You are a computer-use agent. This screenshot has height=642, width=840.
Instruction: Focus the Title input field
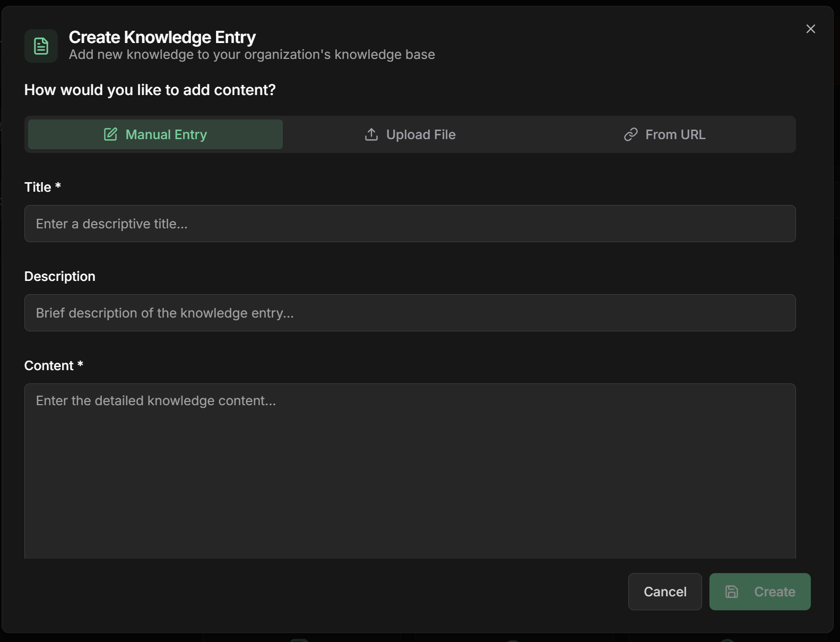[x=410, y=224]
